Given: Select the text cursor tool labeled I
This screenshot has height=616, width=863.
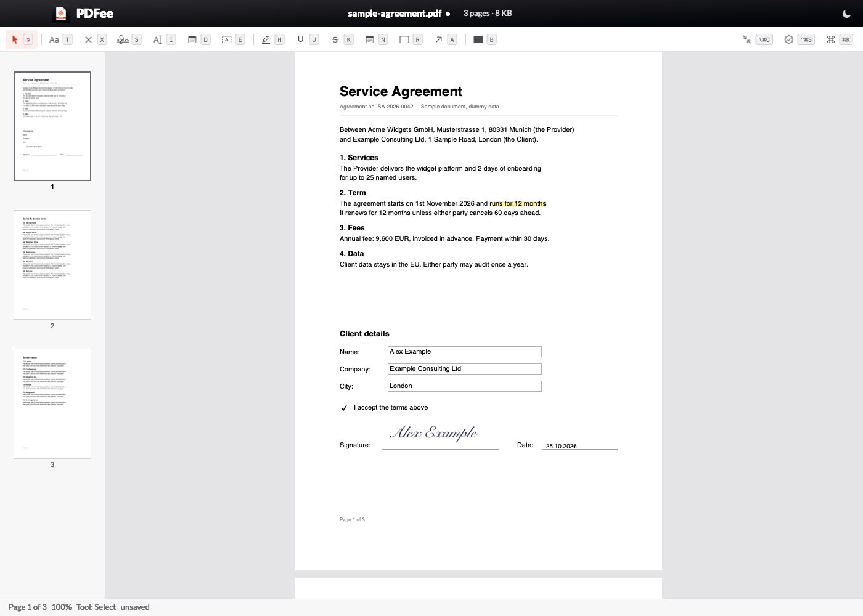Looking at the screenshot, I should coord(164,39).
